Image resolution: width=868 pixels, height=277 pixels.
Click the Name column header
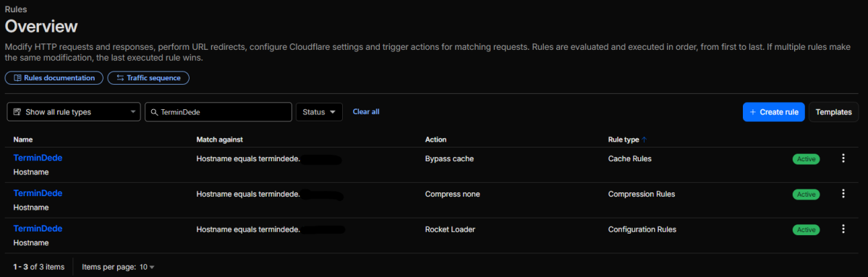pos(23,139)
